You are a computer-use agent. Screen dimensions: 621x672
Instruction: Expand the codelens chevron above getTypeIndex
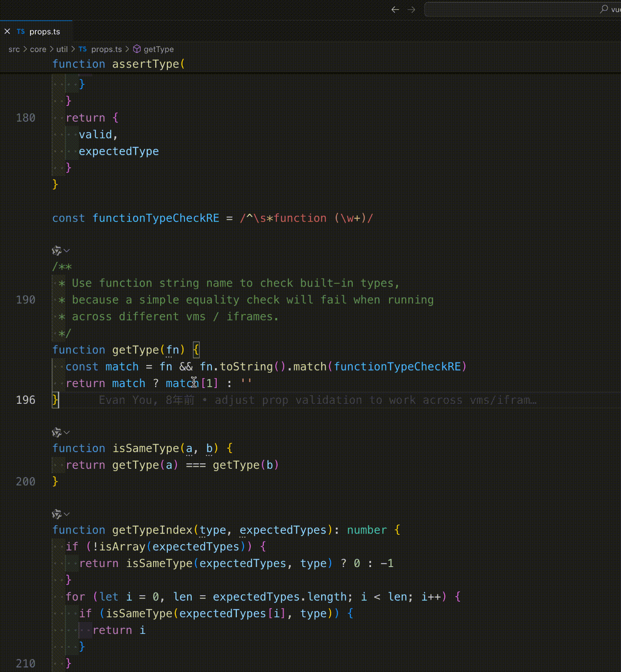click(x=67, y=514)
